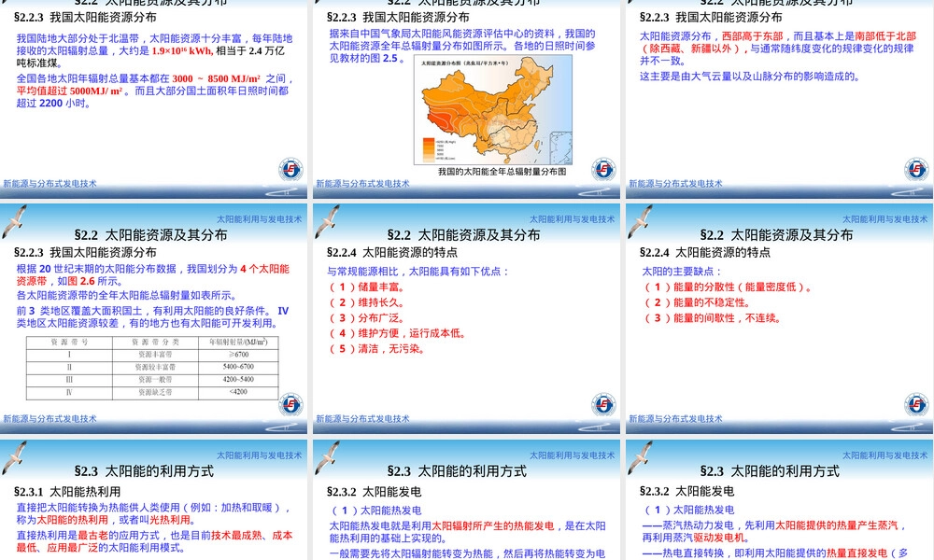
Task: Click the heading §2.3.1 太阳能热利用
Action: tap(67, 492)
